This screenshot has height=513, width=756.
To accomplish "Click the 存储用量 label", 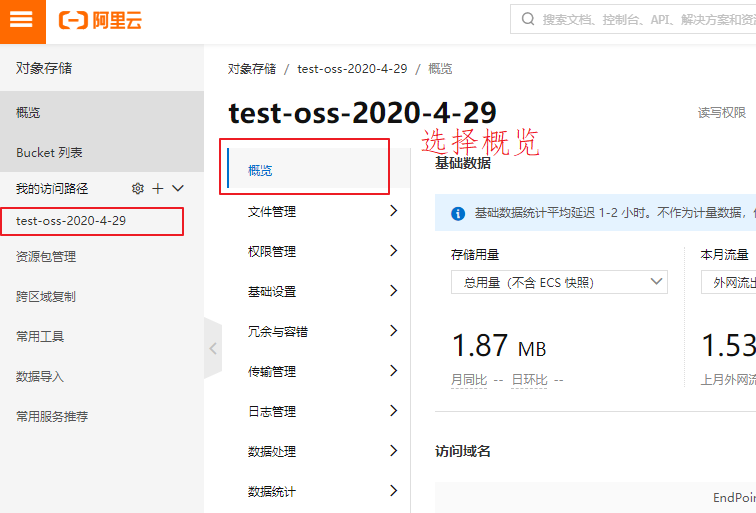I will [x=475, y=255].
